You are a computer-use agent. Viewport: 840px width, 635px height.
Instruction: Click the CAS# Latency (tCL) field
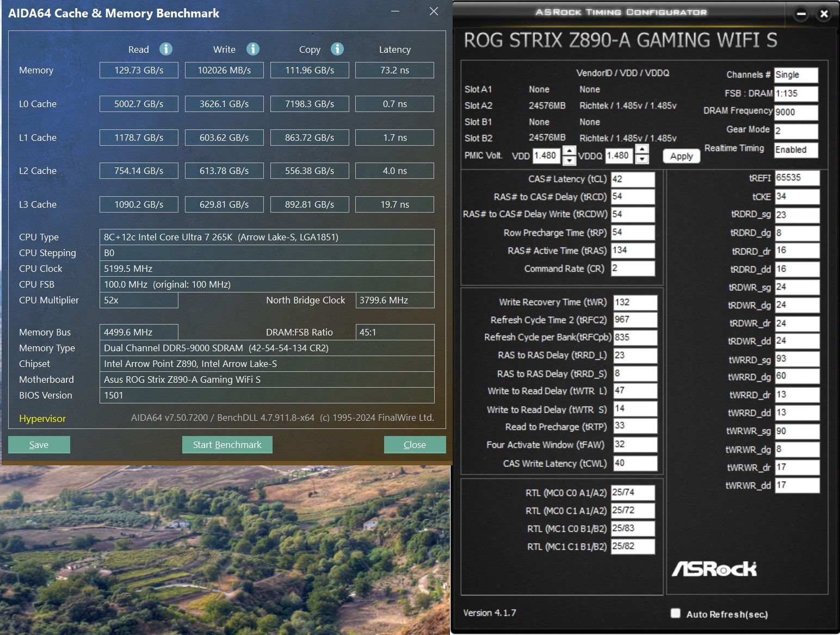coord(633,179)
